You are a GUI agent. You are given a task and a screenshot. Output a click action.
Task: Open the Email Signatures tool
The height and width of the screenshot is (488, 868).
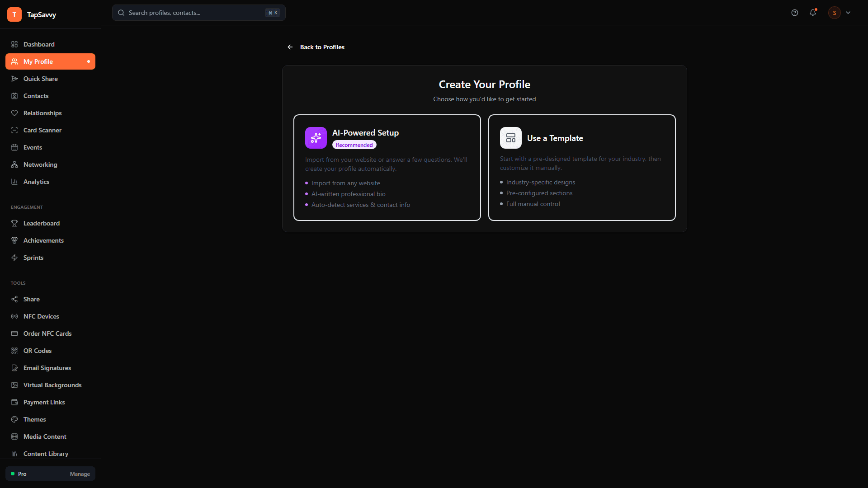tap(47, 368)
